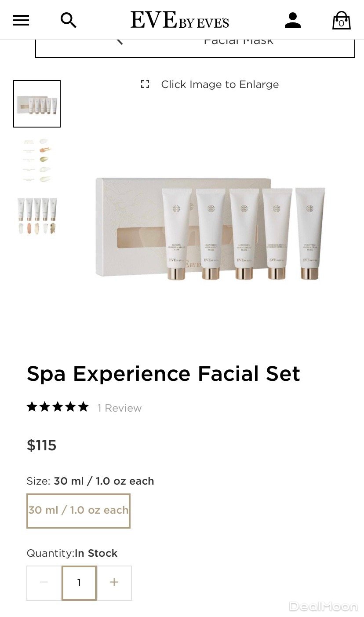This screenshot has width=364, height=617.
Task: Click back chevron in Facial Mask bar
Action: click(120, 42)
